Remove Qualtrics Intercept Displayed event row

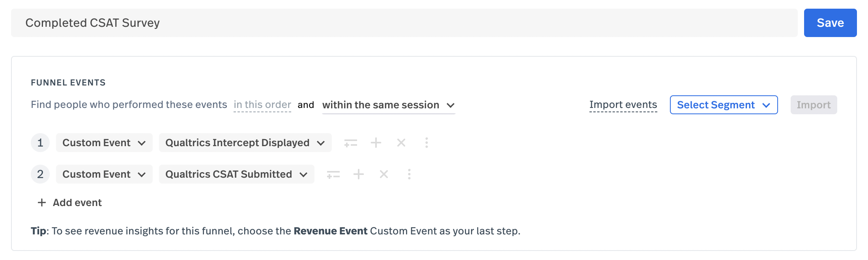[401, 143]
